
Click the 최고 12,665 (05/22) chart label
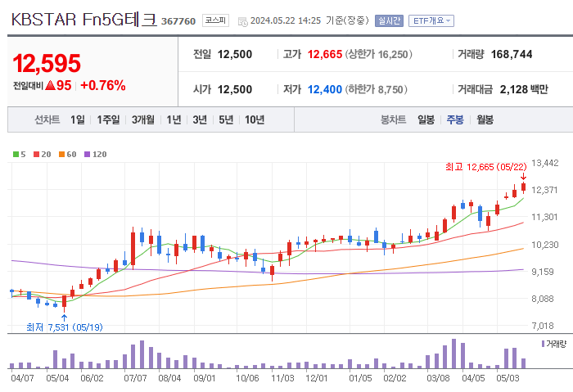coord(486,167)
